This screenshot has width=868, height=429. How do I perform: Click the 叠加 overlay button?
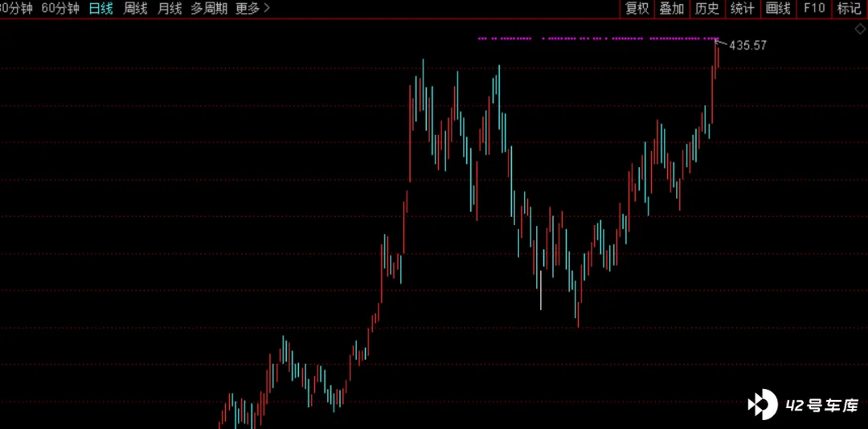coord(671,8)
